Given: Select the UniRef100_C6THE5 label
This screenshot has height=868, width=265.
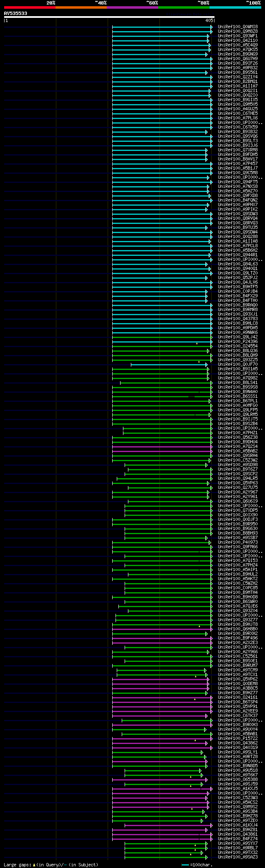Looking at the screenshot, I should [x=238, y=114].
